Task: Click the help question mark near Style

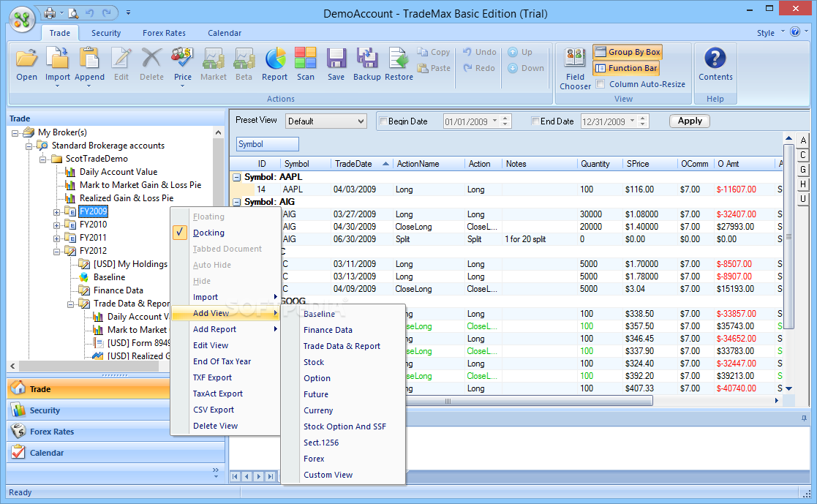Action: click(x=794, y=31)
